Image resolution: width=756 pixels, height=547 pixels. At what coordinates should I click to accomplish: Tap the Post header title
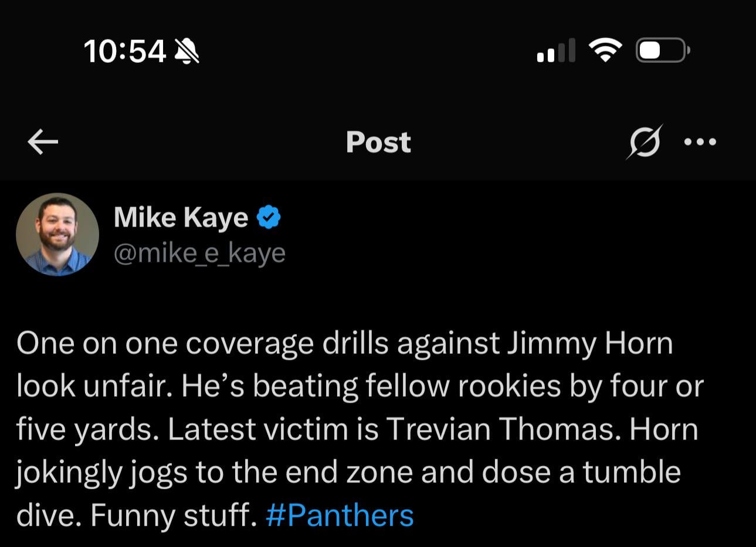coord(378,141)
